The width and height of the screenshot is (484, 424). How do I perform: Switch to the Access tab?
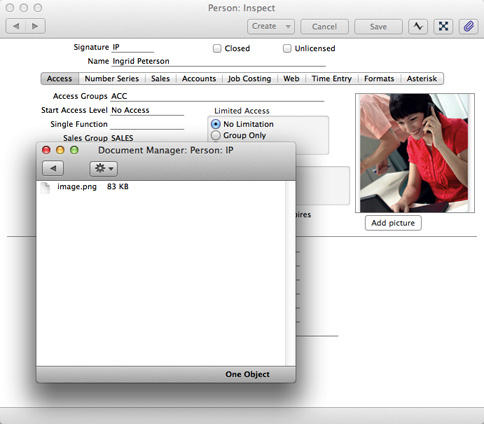pos(60,79)
